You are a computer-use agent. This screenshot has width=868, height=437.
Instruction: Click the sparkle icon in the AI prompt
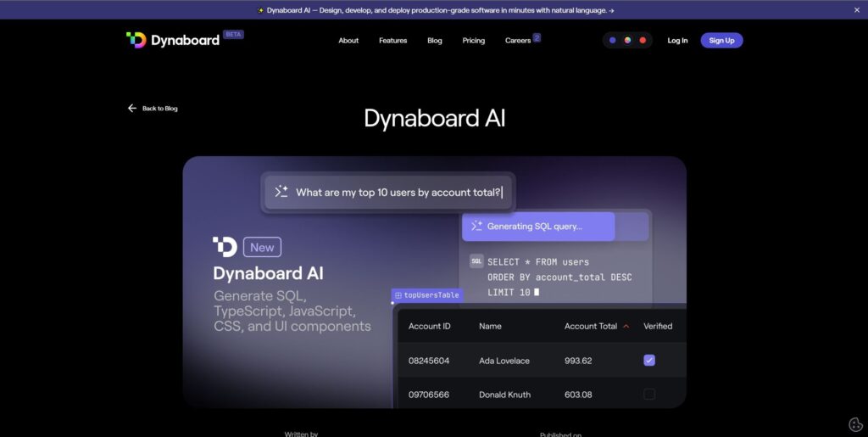tap(281, 192)
